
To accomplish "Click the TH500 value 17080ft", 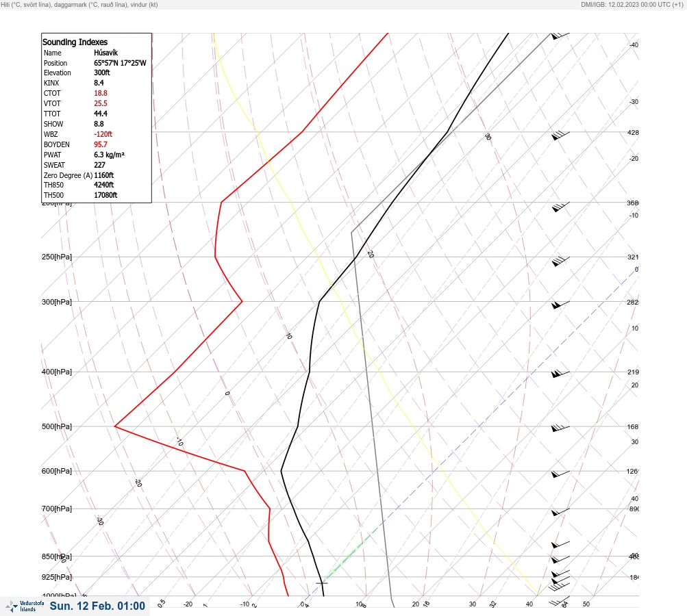I will tap(105, 195).
